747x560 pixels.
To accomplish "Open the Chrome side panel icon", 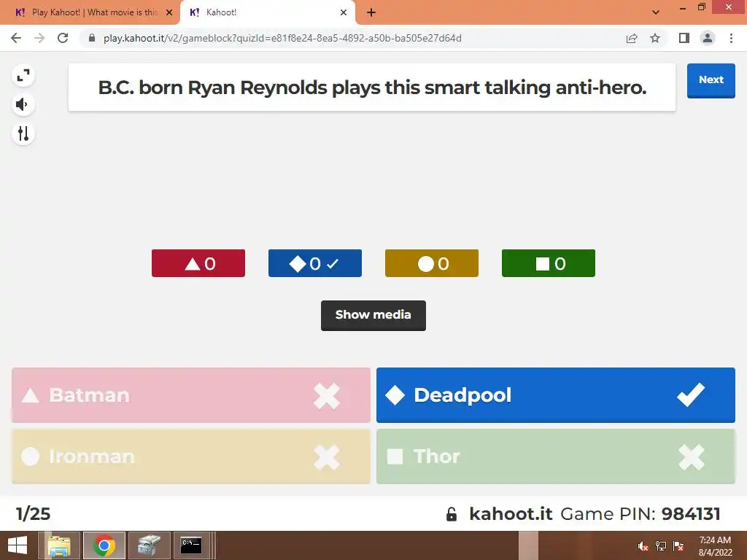I will point(684,38).
